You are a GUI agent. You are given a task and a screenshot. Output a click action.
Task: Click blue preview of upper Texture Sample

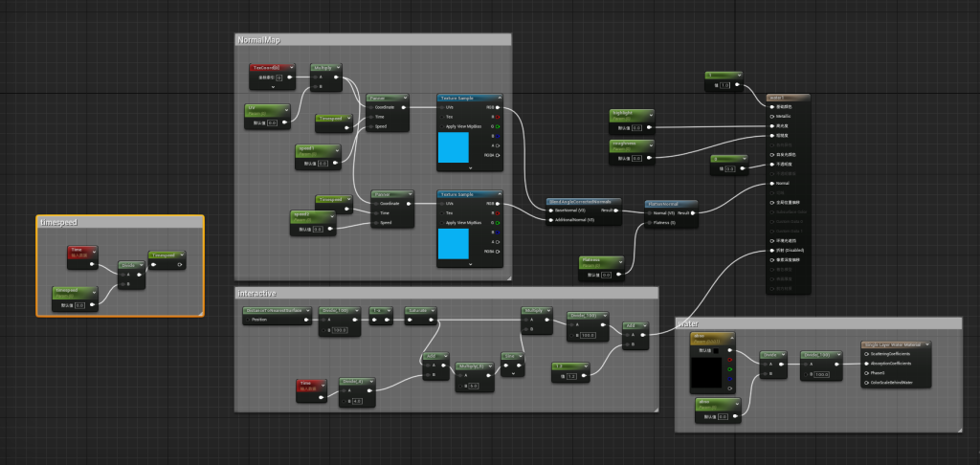coord(453,147)
